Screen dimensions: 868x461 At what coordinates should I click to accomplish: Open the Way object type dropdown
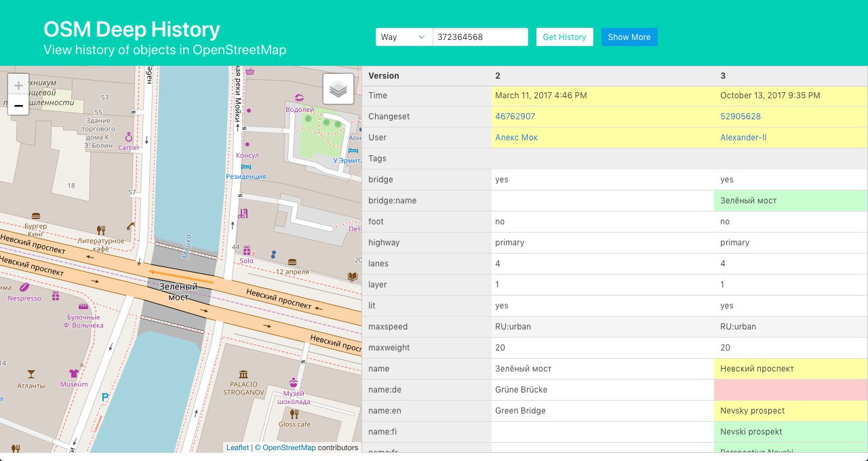[x=404, y=37]
